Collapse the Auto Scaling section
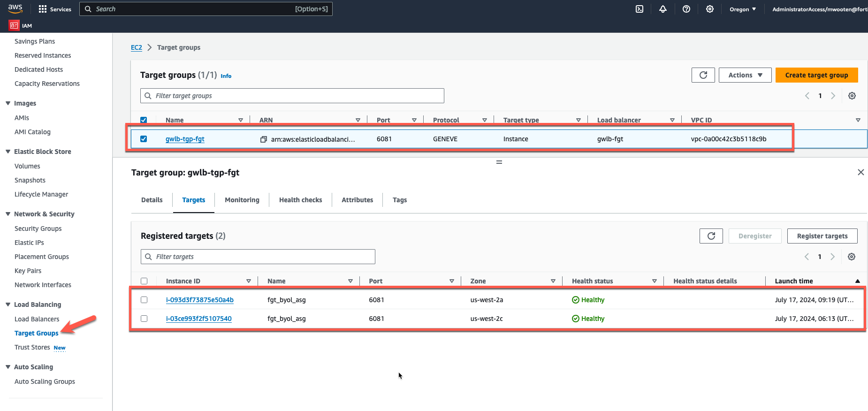This screenshot has height=411, width=868. tap(8, 367)
